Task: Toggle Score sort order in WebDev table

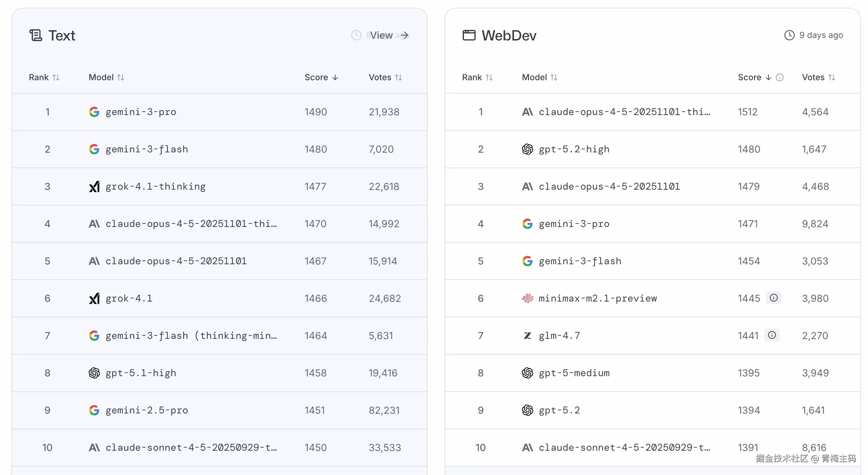Action: 754,77
